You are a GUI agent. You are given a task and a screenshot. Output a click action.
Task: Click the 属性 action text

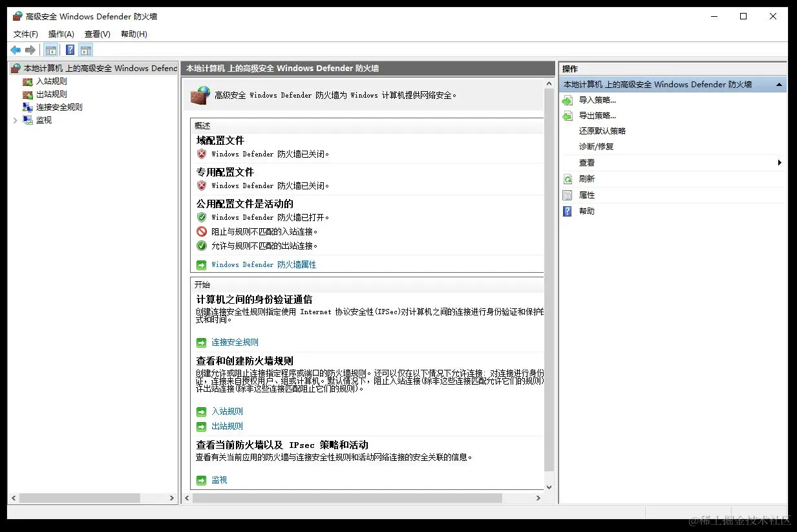tap(587, 195)
